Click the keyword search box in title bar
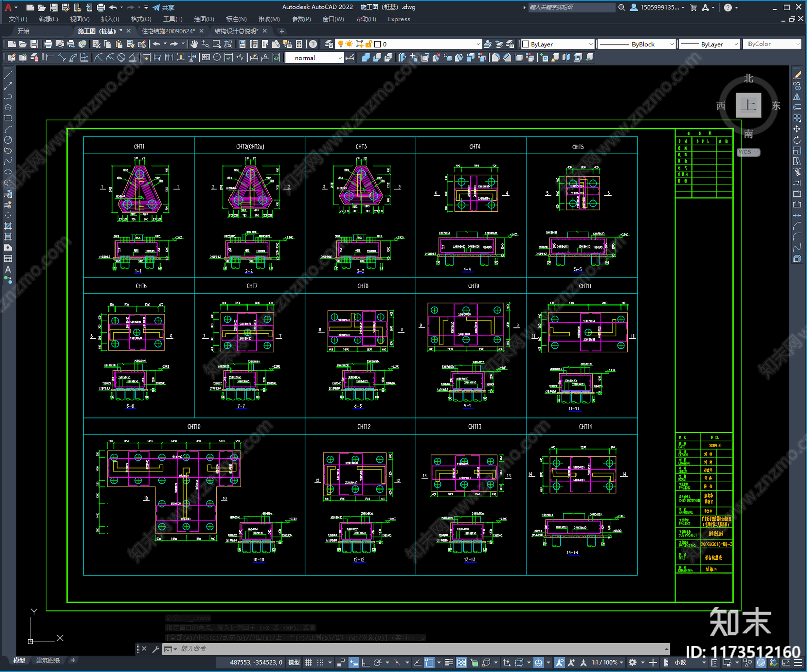 point(571,7)
